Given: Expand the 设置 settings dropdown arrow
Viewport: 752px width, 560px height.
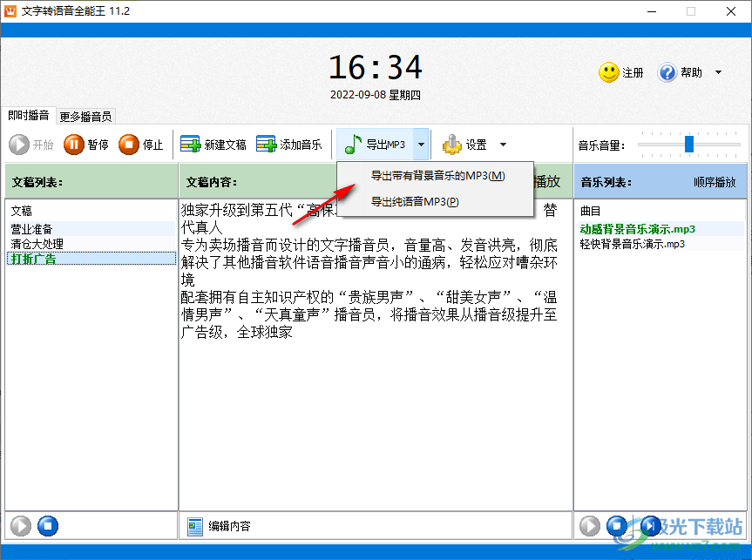Looking at the screenshot, I should [503, 145].
